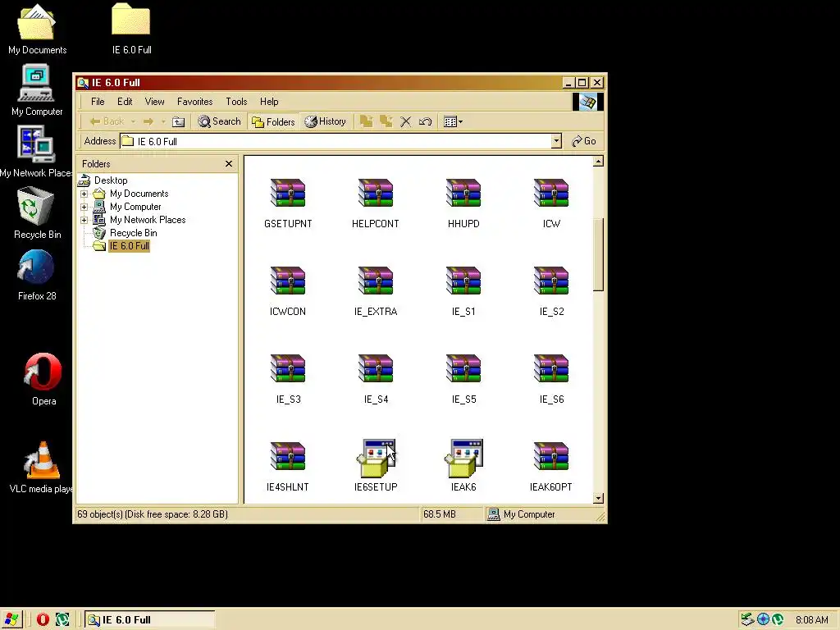
Task: Select My Documents in folder tree
Action: (x=139, y=194)
